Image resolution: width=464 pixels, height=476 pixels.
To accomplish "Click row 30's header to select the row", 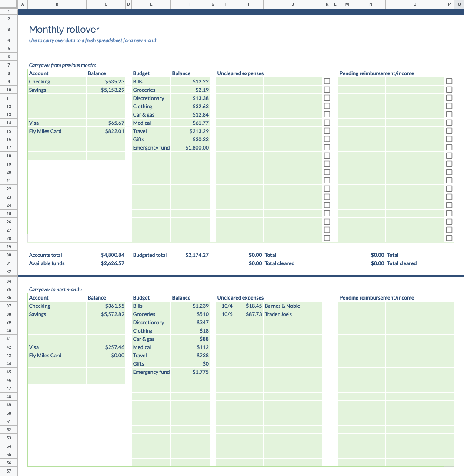I will click(x=9, y=255).
